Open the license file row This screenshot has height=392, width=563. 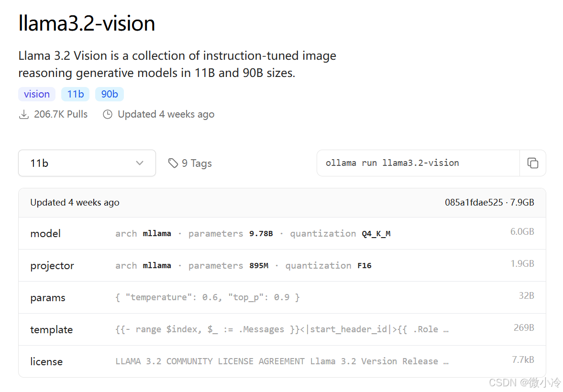pyautogui.click(x=46, y=362)
